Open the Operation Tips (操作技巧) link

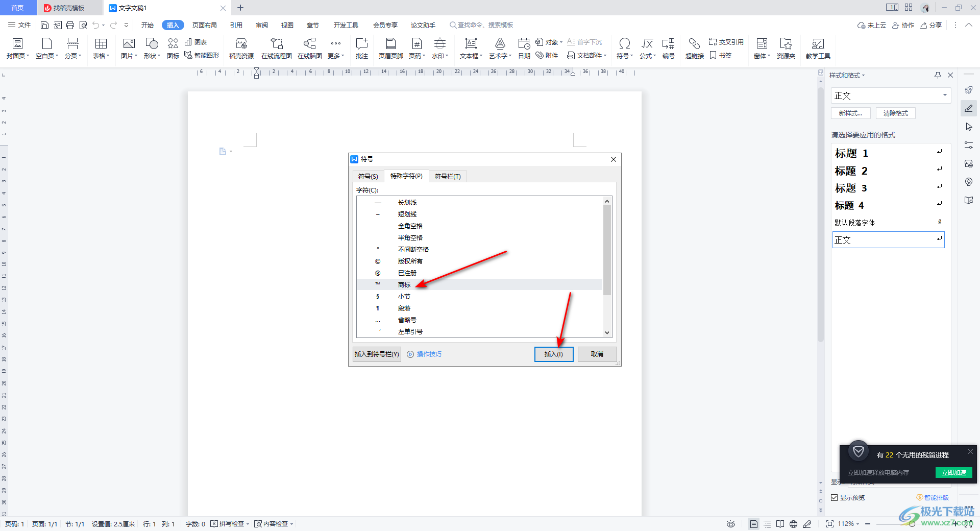click(x=429, y=354)
